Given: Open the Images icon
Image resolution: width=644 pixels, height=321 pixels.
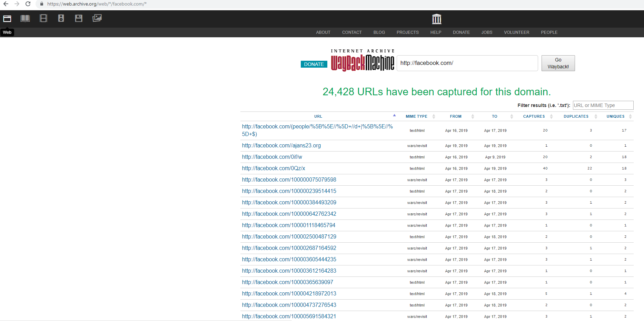Looking at the screenshot, I should [97, 18].
